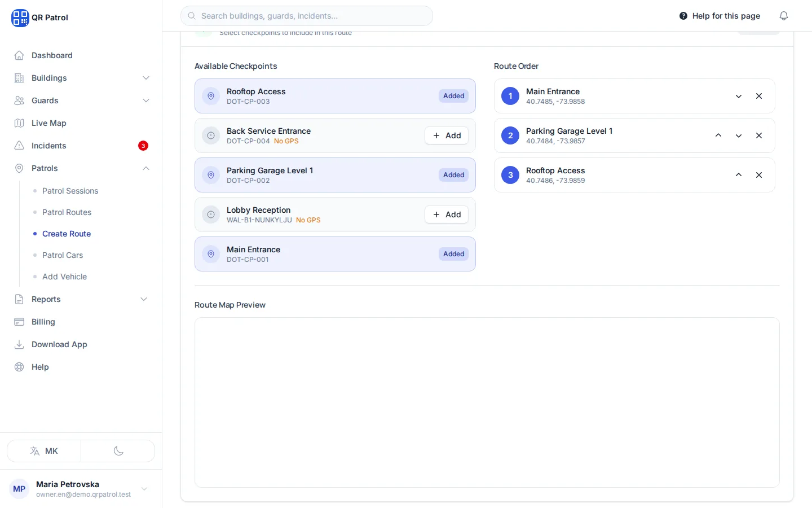Screen dimensions: 812x508
Task: Add Back Service Entrance checkpoint
Action: (x=447, y=135)
